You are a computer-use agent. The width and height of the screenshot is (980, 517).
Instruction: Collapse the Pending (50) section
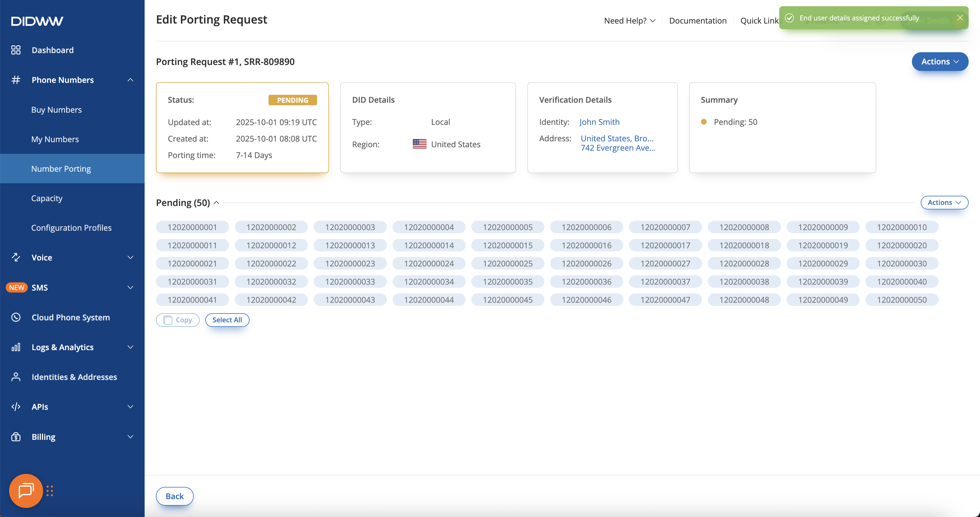pyautogui.click(x=216, y=203)
